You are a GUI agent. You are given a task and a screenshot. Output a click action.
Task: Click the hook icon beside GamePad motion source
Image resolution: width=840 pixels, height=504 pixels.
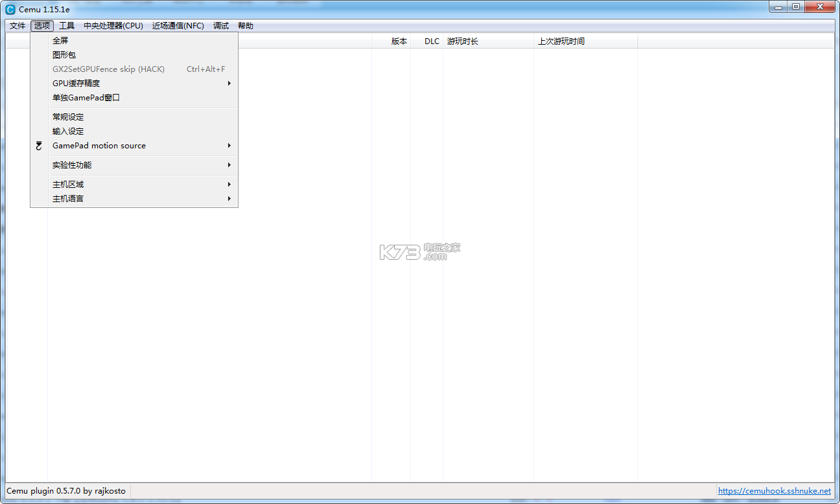point(39,146)
